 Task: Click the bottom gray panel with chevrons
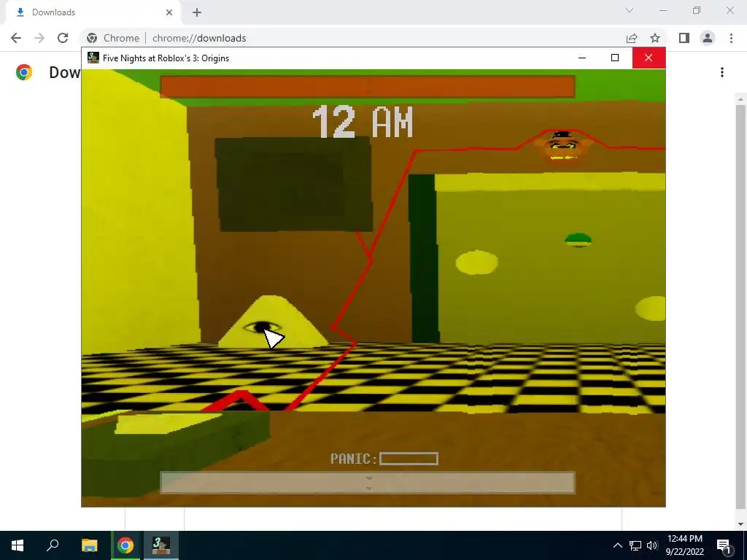point(368,483)
